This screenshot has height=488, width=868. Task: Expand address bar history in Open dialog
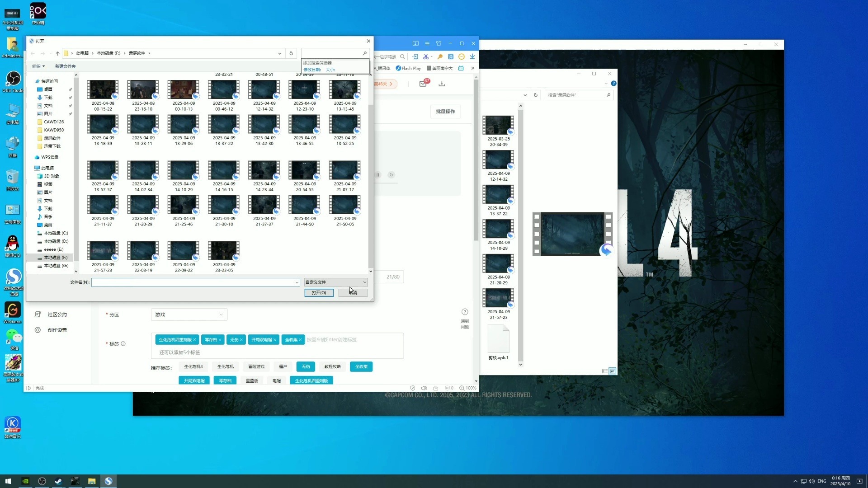[x=280, y=53]
